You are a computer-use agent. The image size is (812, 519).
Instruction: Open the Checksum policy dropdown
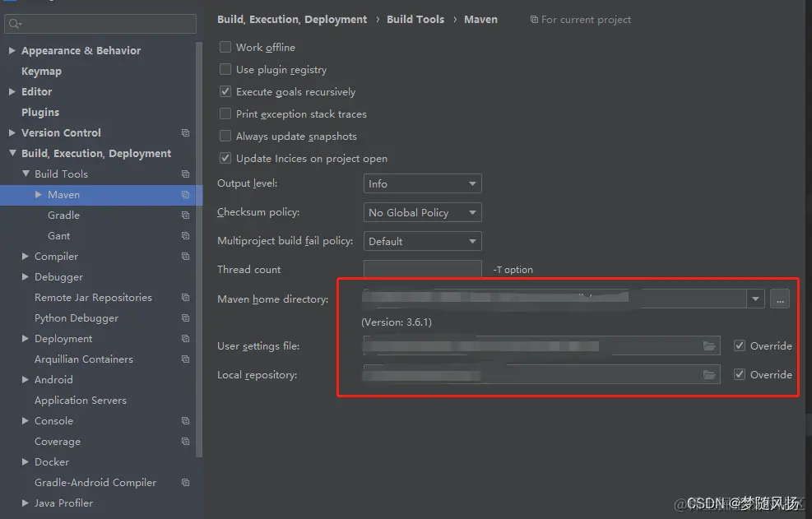(423, 212)
